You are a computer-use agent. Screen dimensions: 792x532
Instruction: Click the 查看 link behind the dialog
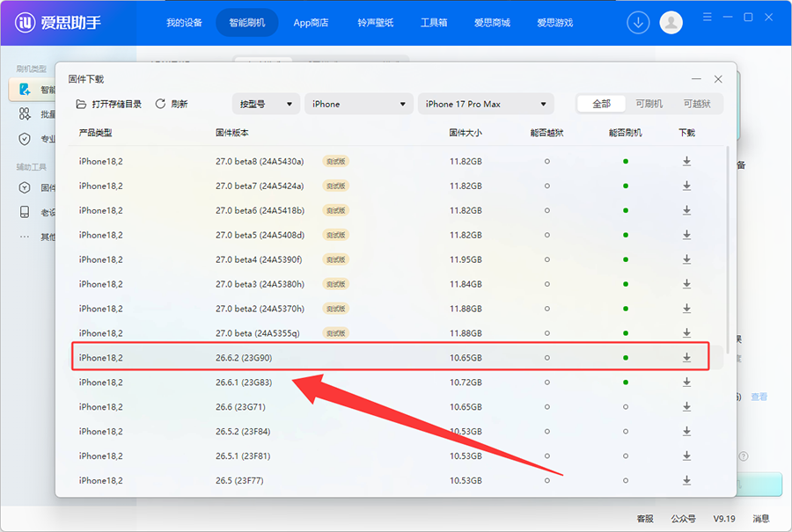click(759, 397)
